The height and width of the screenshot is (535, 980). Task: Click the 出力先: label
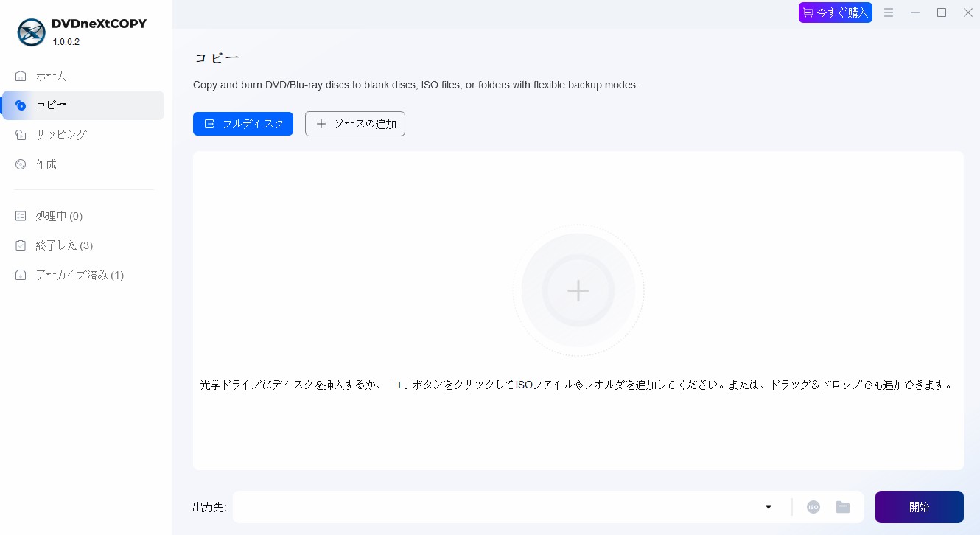pyautogui.click(x=209, y=507)
